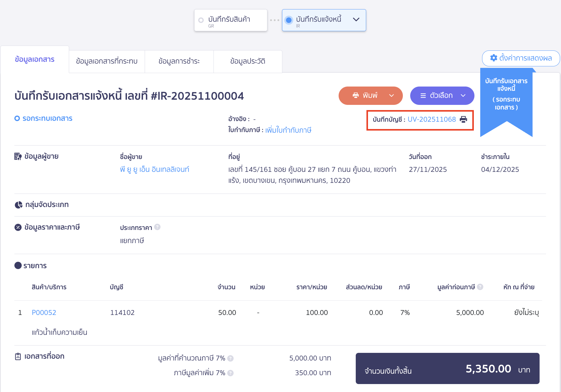Open product code P00052 link

(44, 312)
